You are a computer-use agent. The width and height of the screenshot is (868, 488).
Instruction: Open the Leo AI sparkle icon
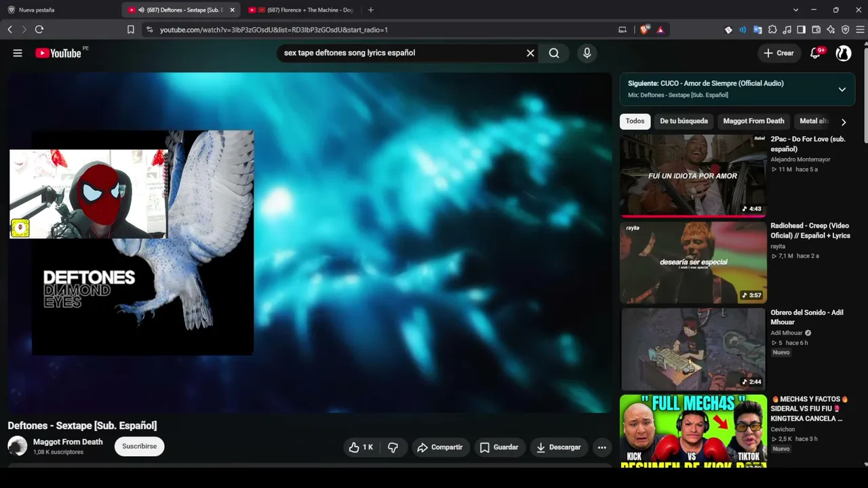[831, 30]
